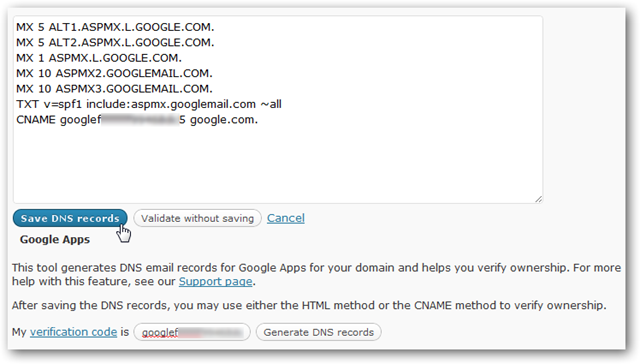Click the blurred CNAME verification token

pyautogui.click(x=140, y=120)
